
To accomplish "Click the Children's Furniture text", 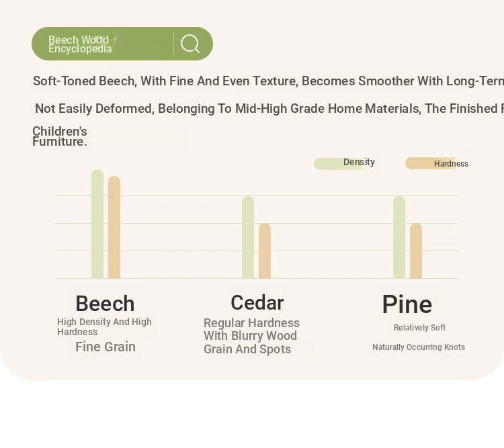I will (60, 136).
